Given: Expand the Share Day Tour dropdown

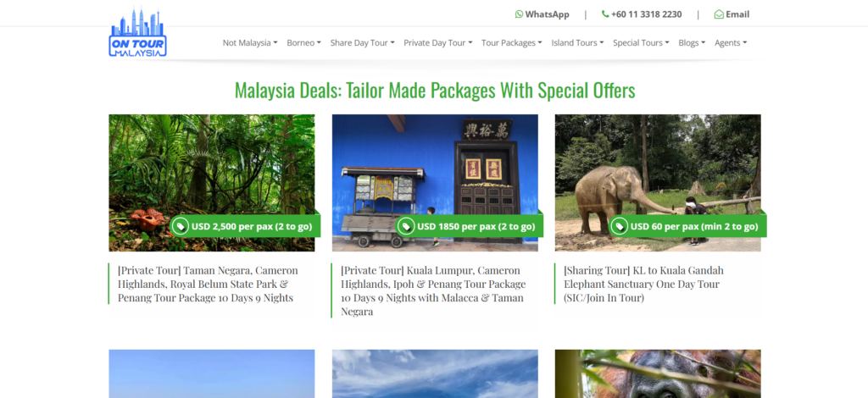Looking at the screenshot, I should [x=363, y=42].
